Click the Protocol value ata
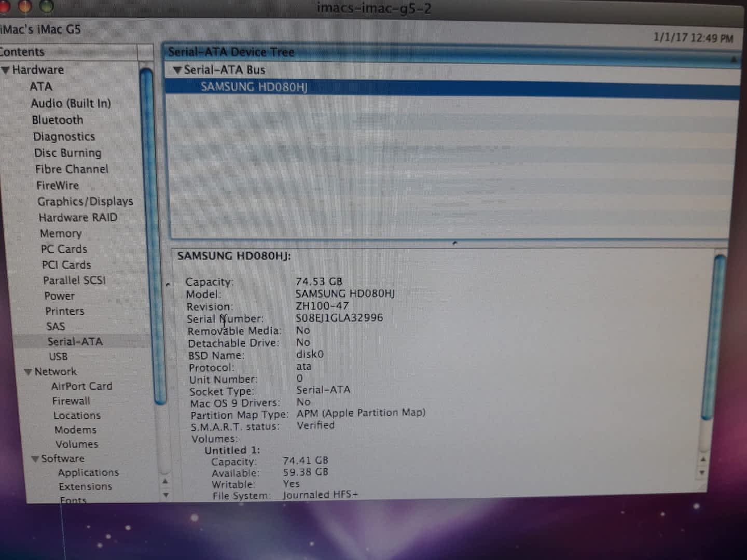This screenshot has height=560, width=747. pos(304,367)
